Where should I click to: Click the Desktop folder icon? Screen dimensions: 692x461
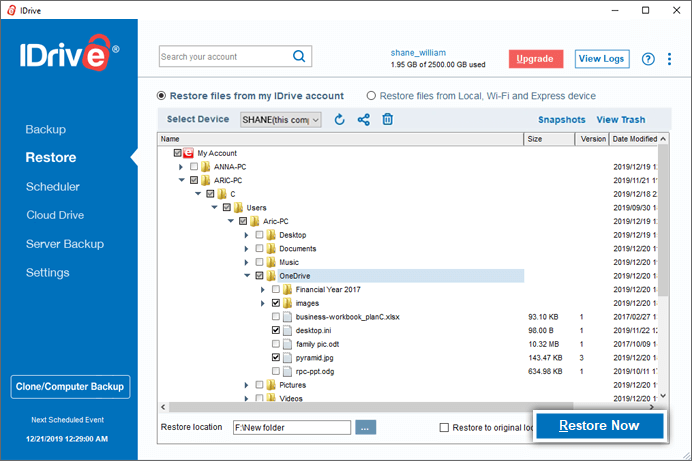coord(271,235)
